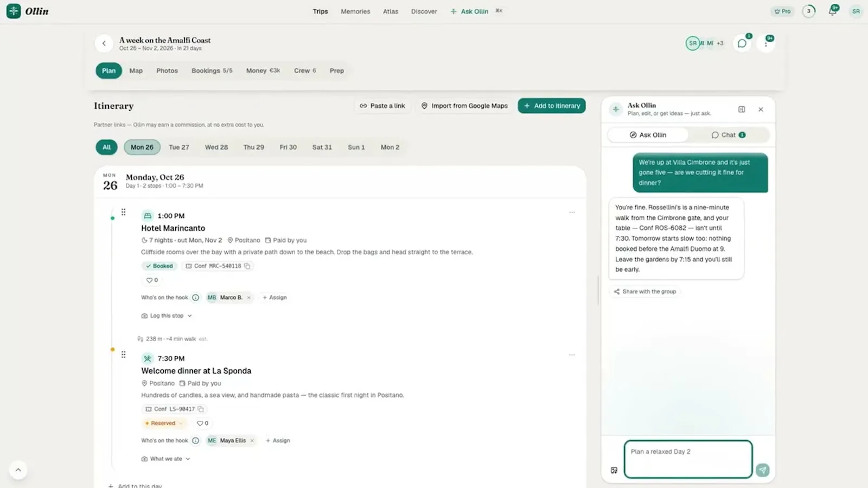Click Add to itinerary button
Image resolution: width=868 pixels, height=488 pixels.
point(552,106)
